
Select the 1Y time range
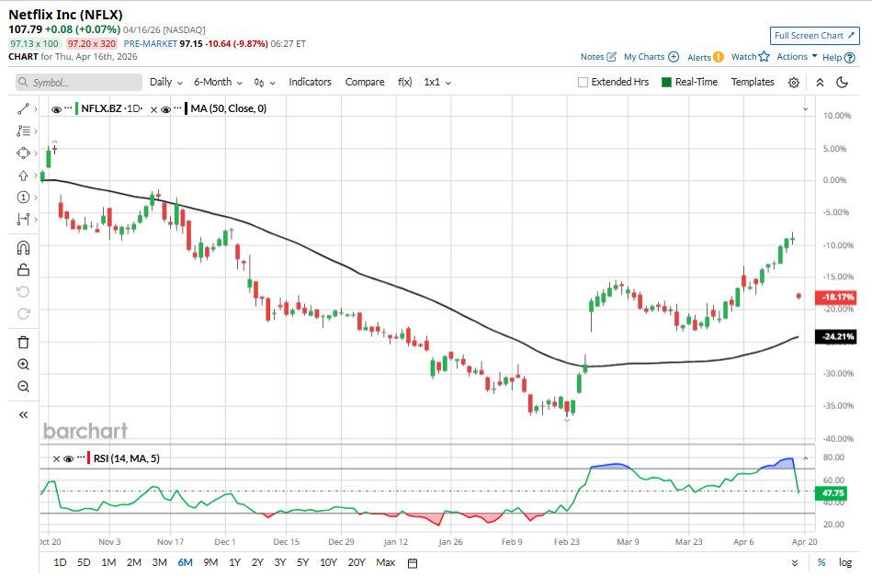[x=234, y=562]
